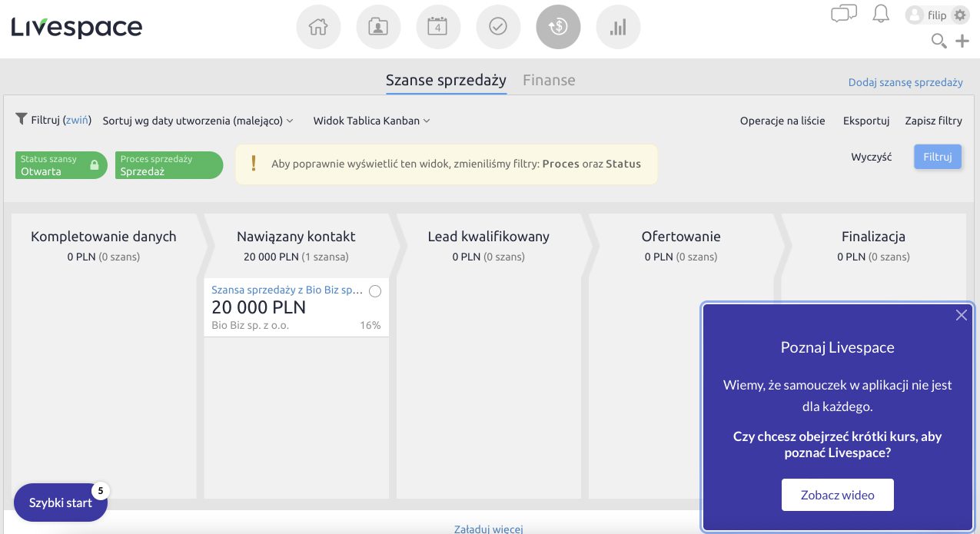
Task: Click the blue Filtruj button
Action: 937,157
